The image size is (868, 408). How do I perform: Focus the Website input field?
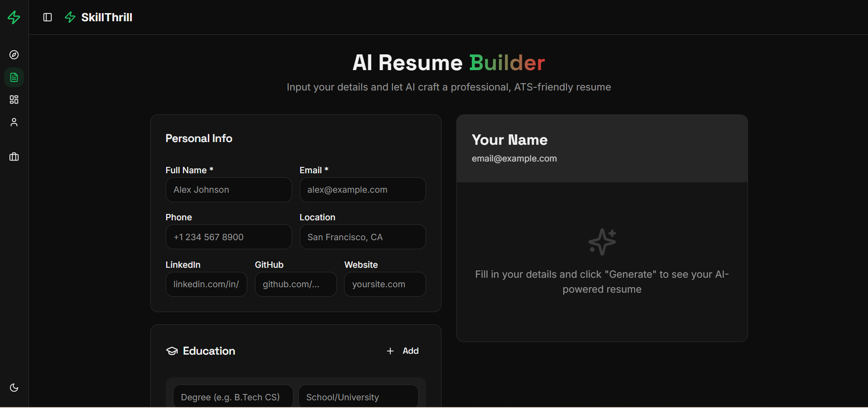[385, 285]
